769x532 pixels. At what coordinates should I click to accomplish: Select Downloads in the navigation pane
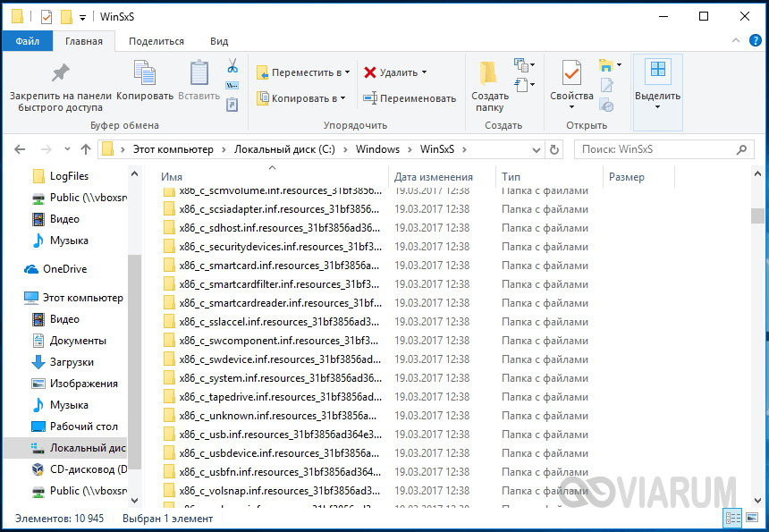point(72,362)
